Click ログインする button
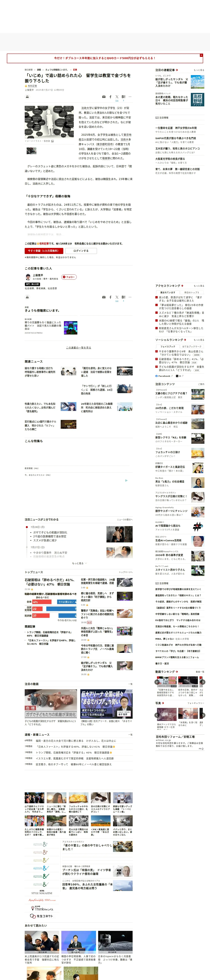 click(x=81, y=251)
